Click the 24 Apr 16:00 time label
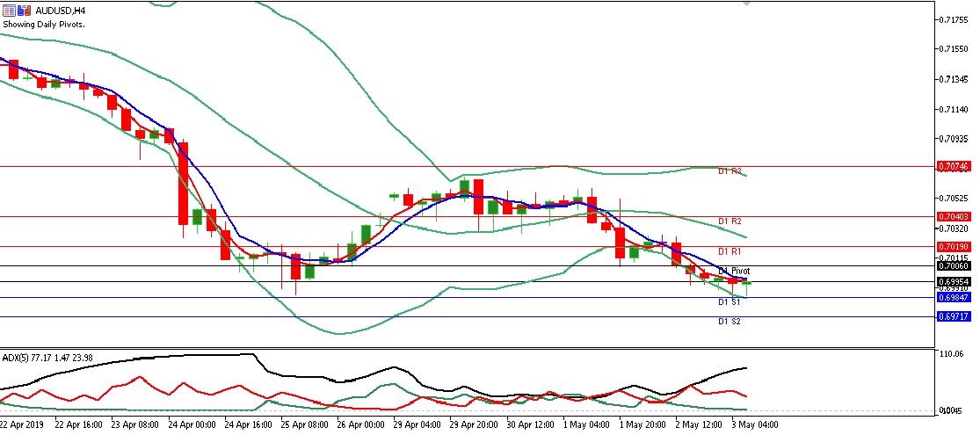The width and height of the screenshot is (980, 435). [x=248, y=425]
